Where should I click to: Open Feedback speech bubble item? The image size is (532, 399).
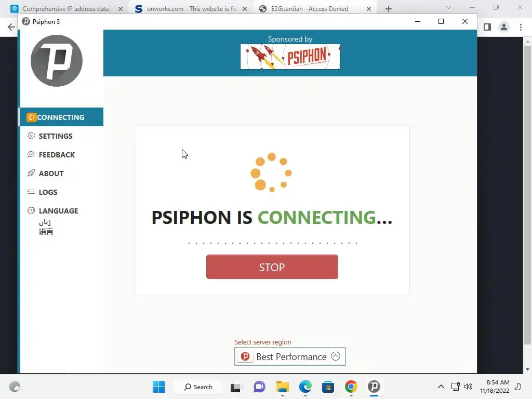point(51,155)
